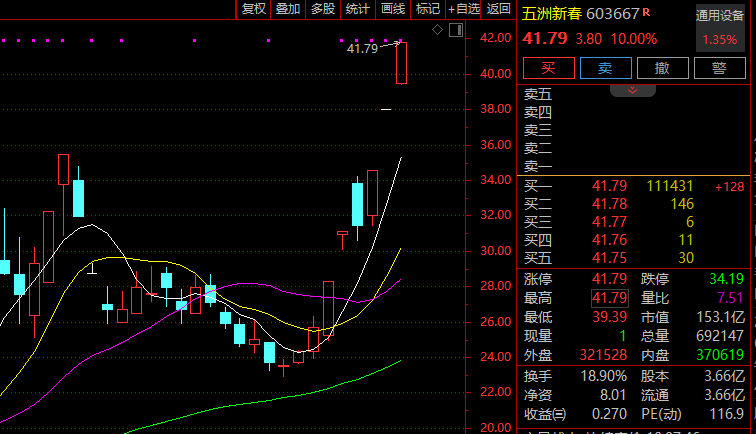756x434 pixels.
Task: Click the blue 卖 (sell) button
Action: (605, 68)
